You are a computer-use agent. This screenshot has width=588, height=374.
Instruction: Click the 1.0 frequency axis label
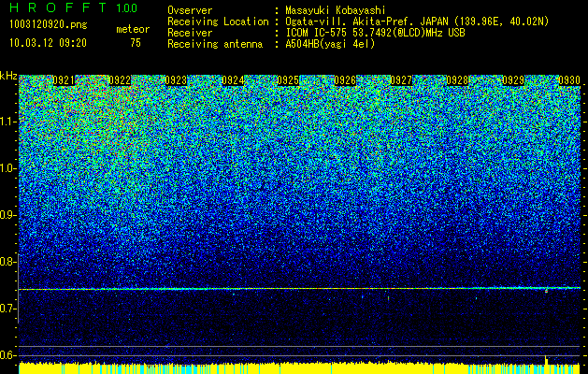[x=7, y=168]
